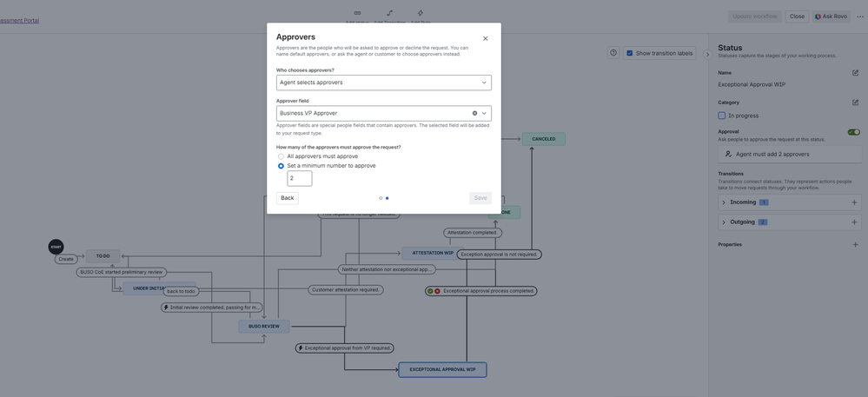This screenshot has height=397, width=868.
Task: Click the Add Transition toolbar icon
Action: (390, 13)
